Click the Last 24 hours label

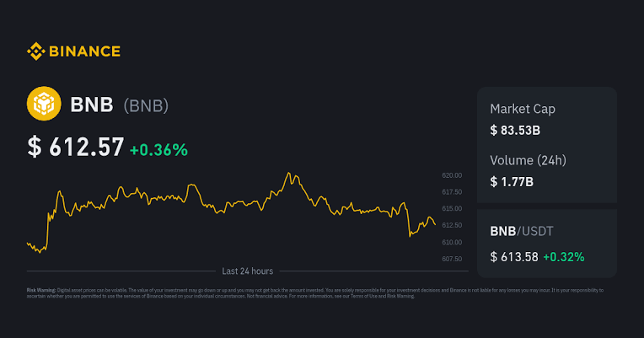(x=247, y=271)
